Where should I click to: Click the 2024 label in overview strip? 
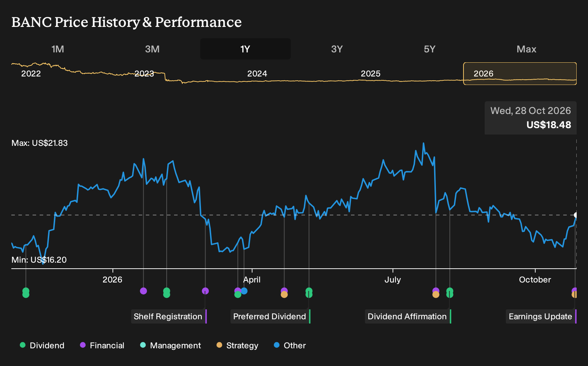click(257, 74)
